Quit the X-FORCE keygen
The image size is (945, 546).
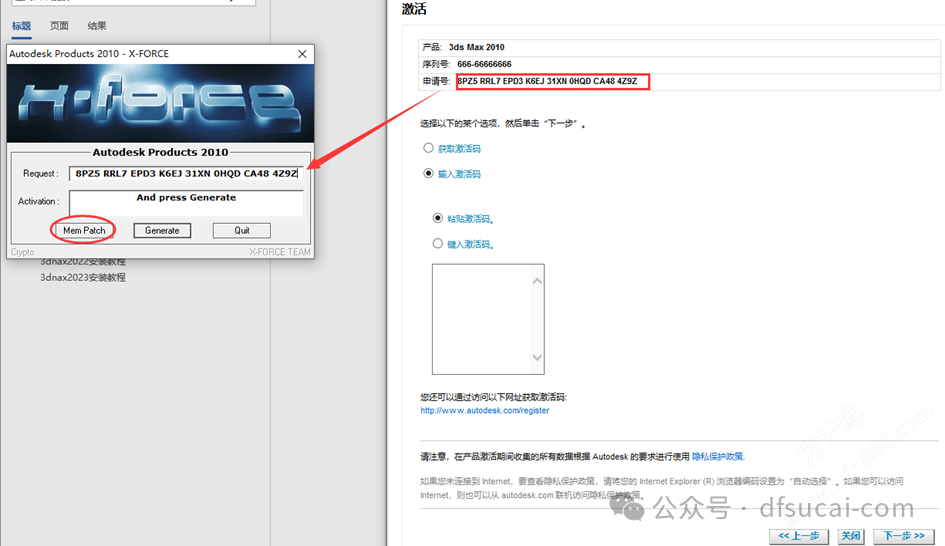tap(242, 230)
